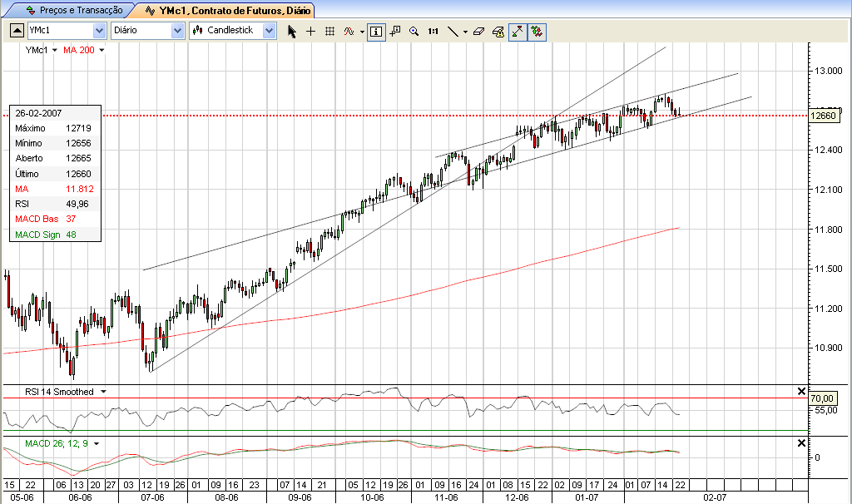Click the 12660 last price label
The height and width of the screenshot is (504, 852).
point(825,116)
